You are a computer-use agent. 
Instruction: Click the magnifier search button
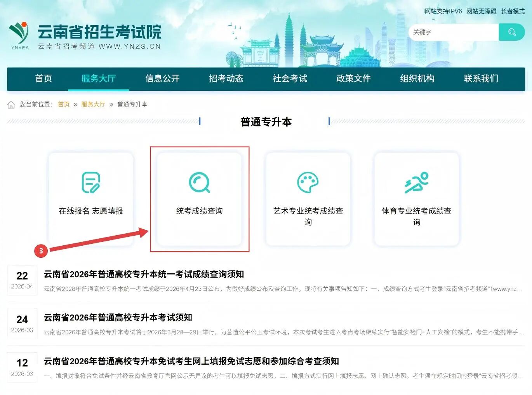511,32
